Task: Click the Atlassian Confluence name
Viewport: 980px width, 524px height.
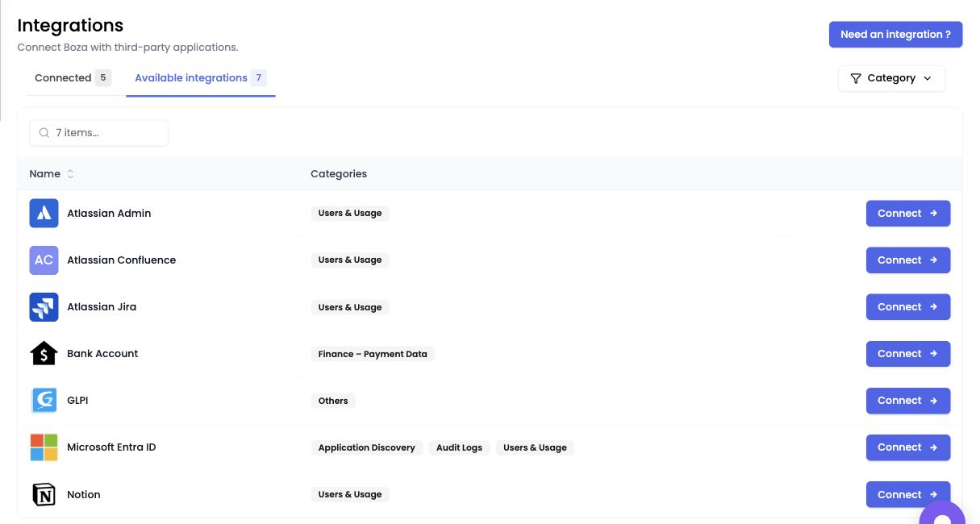Action: (x=122, y=260)
